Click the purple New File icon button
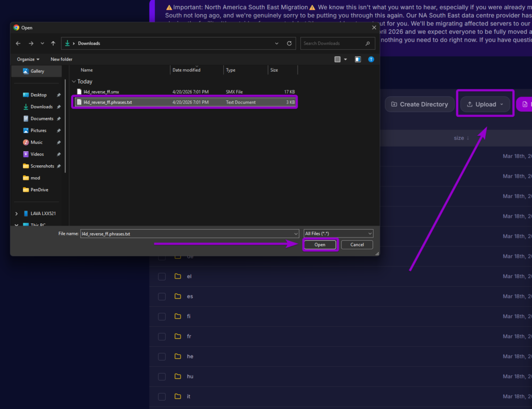The width and height of the screenshot is (532, 409). [526, 104]
